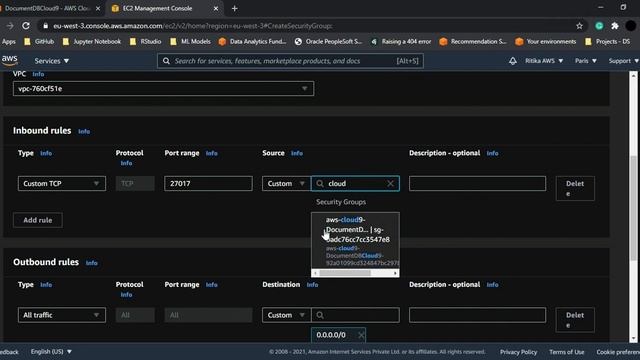The height and width of the screenshot is (360, 640).
Task: Delete the inbound rule
Action: [x=575, y=188]
